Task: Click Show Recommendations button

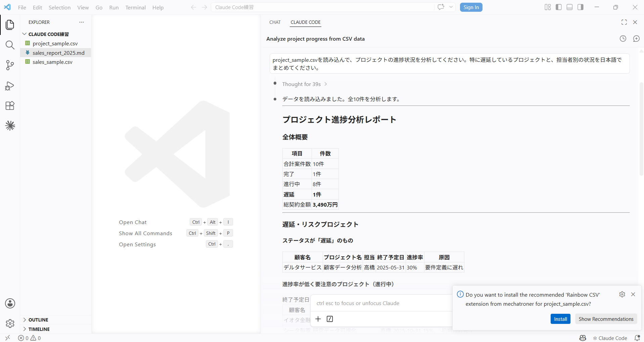Action: [x=606, y=319]
